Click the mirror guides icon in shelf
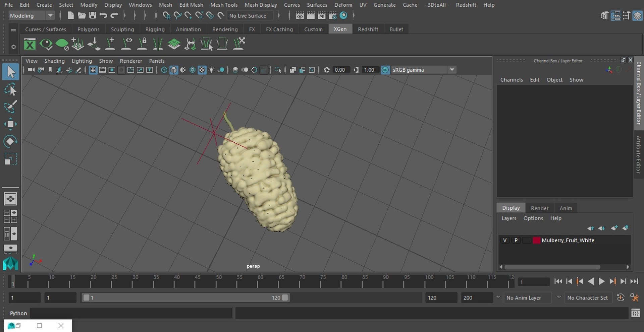The height and width of the screenshot is (332, 644). 158,44
